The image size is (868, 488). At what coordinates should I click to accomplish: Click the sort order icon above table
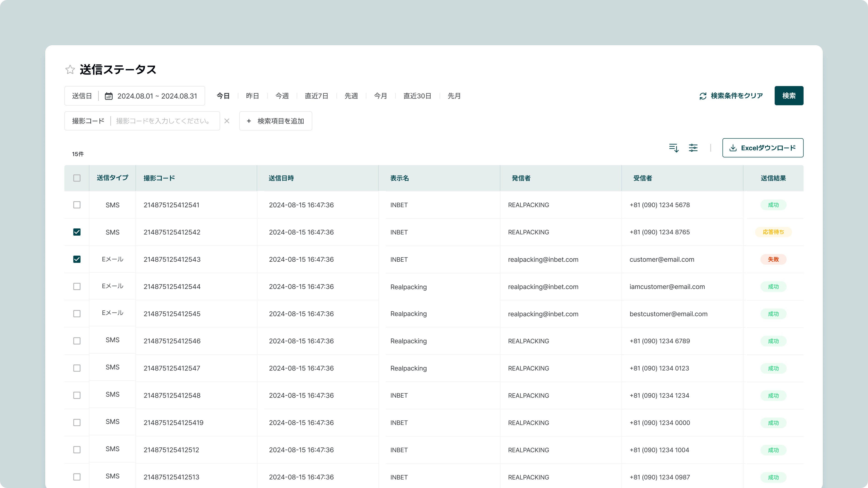pyautogui.click(x=674, y=148)
